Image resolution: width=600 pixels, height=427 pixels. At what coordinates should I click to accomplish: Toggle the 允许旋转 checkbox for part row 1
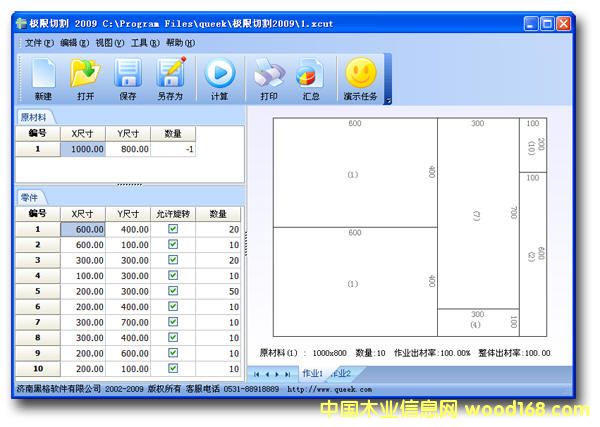point(173,229)
